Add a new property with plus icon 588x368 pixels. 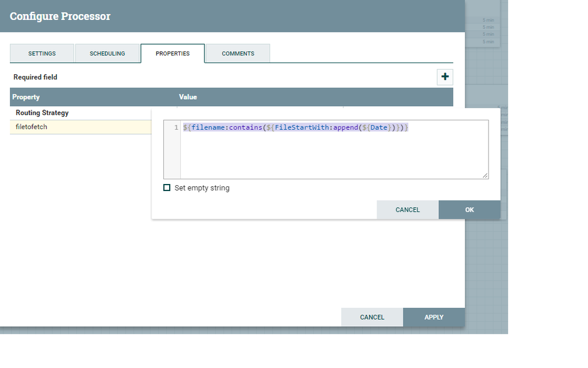pos(445,77)
